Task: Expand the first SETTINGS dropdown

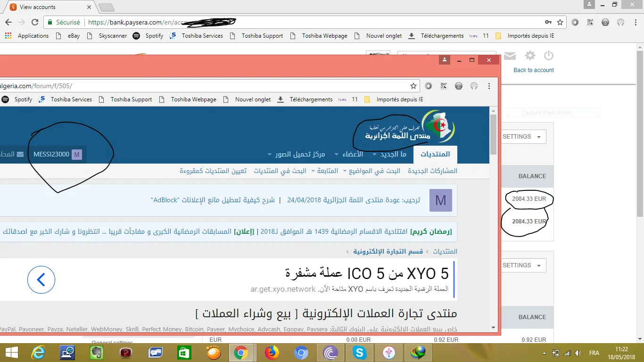Action: (x=522, y=137)
